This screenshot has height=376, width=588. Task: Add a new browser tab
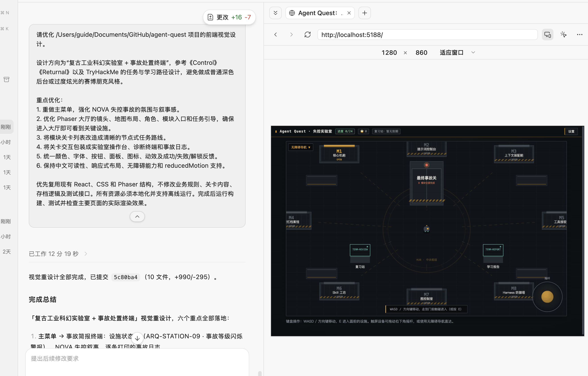(364, 13)
